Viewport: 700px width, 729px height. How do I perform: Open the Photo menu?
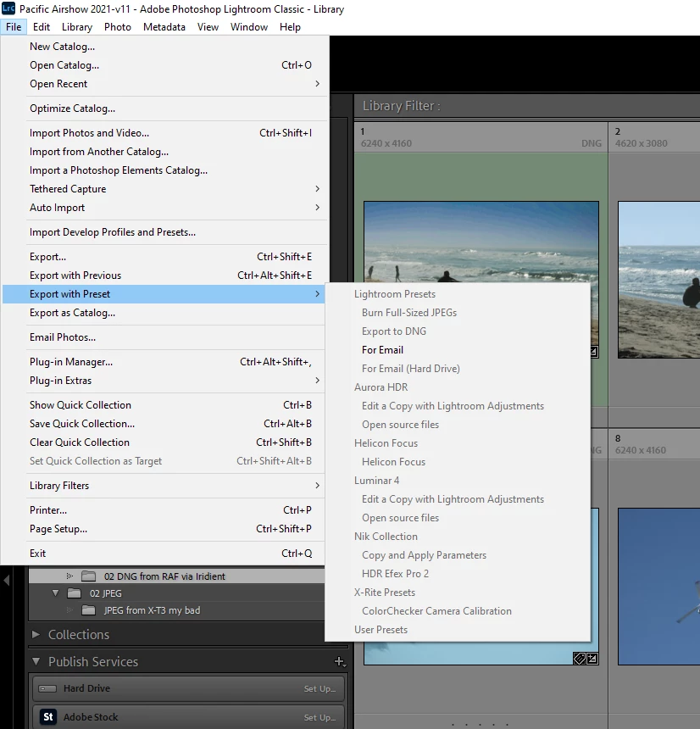coord(118,27)
